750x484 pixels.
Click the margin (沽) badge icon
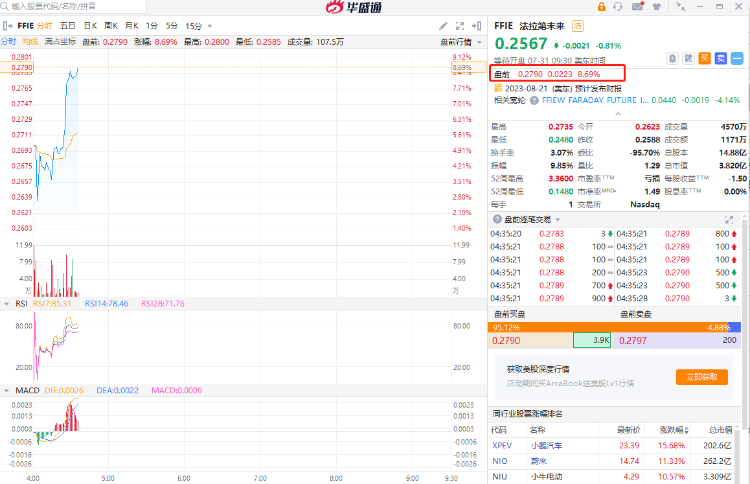click(578, 26)
